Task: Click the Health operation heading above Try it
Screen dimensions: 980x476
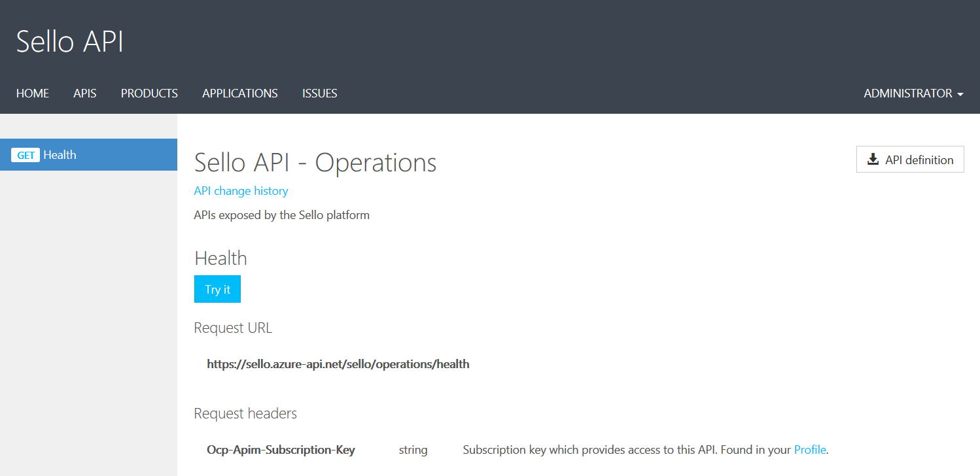Action: 220,258
